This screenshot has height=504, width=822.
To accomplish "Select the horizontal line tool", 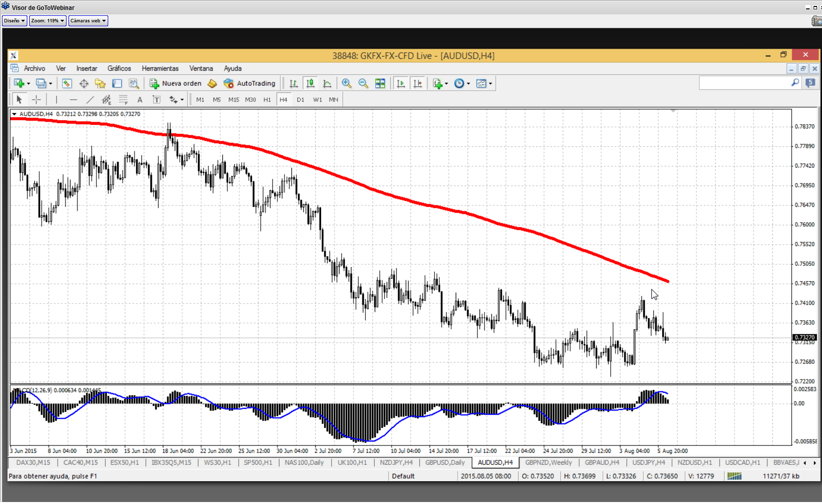I will pyautogui.click(x=73, y=100).
